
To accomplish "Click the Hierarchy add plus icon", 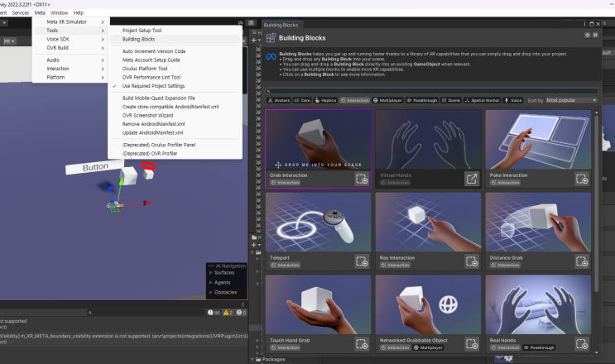I will tap(254, 40).
